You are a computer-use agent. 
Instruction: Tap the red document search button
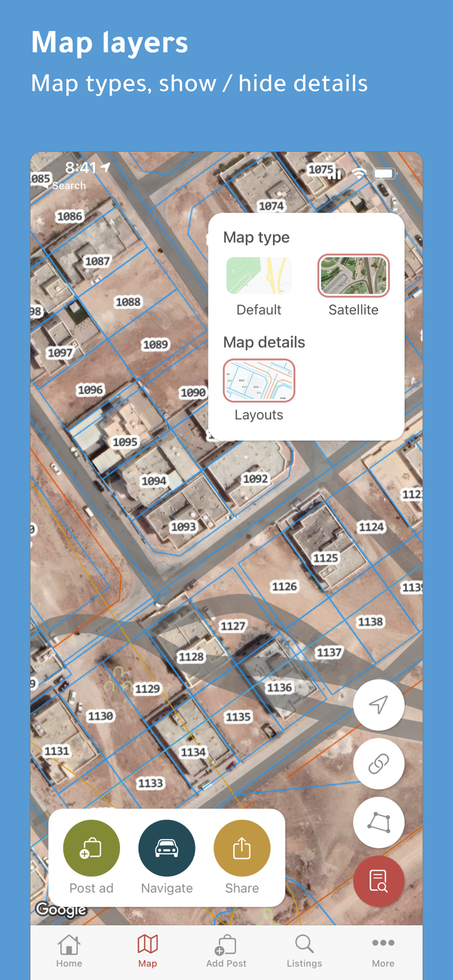tap(378, 881)
